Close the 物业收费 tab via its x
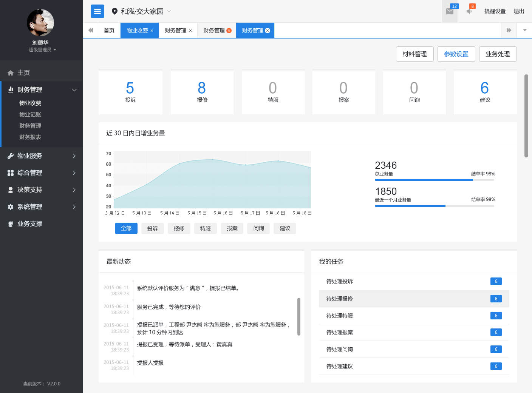 point(152,31)
